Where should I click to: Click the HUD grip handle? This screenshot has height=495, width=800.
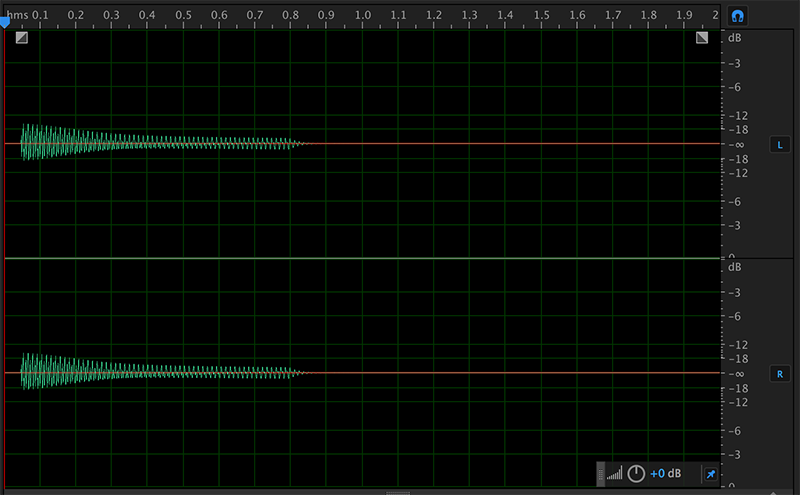(x=601, y=474)
